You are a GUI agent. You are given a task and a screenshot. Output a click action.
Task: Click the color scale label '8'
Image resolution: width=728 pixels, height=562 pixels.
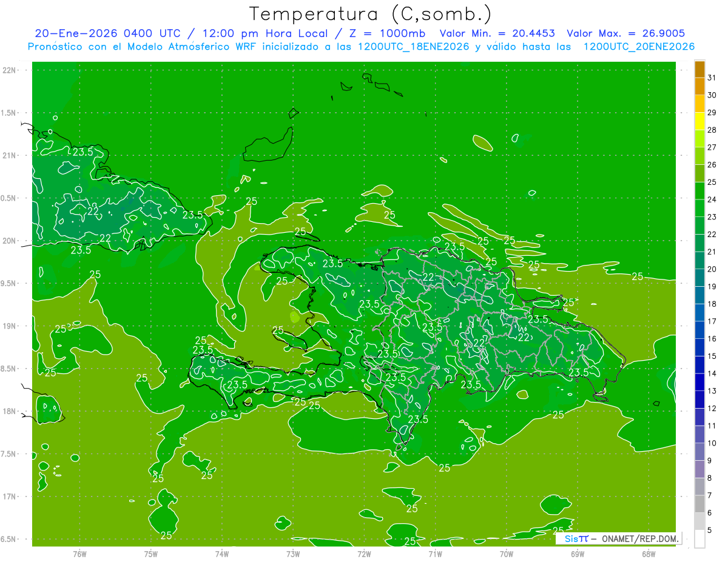point(710,478)
